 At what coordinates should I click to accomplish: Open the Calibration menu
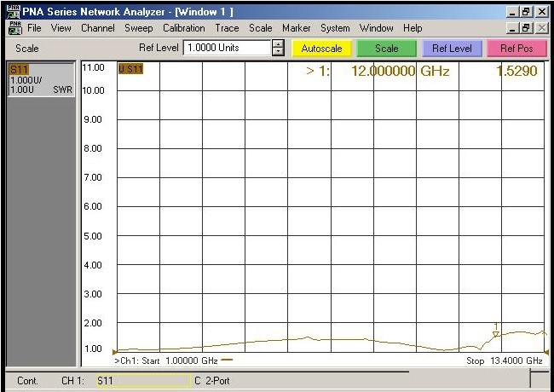(184, 28)
